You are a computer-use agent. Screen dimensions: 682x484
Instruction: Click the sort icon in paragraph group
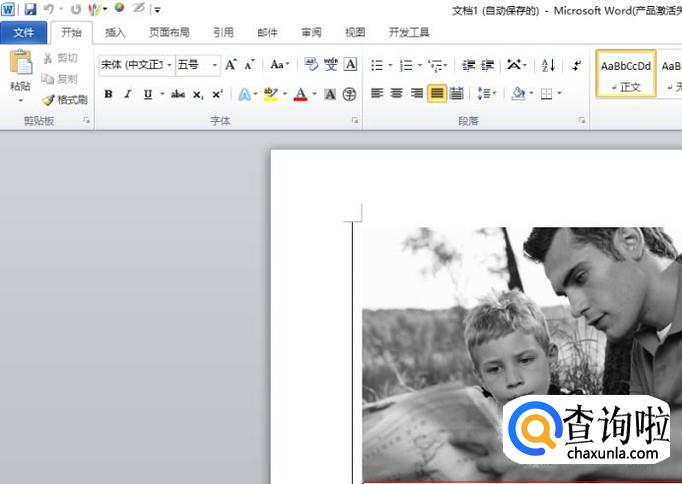548,65
